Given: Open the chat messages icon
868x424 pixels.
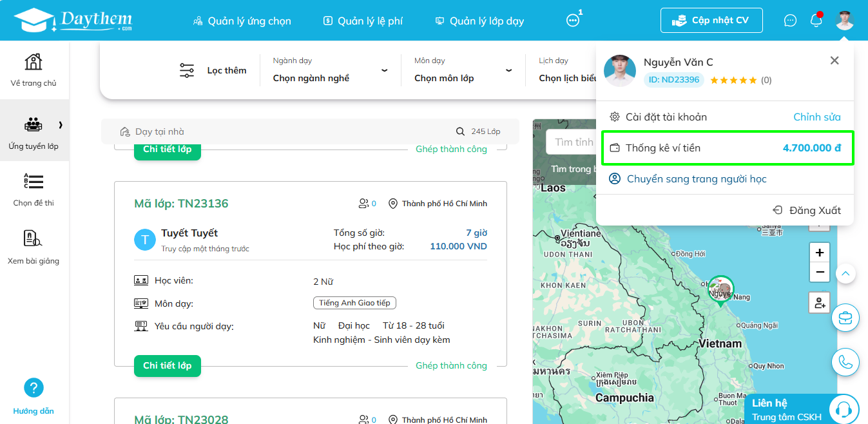Looking at the screenshot, I should click(x=790, y=21).
